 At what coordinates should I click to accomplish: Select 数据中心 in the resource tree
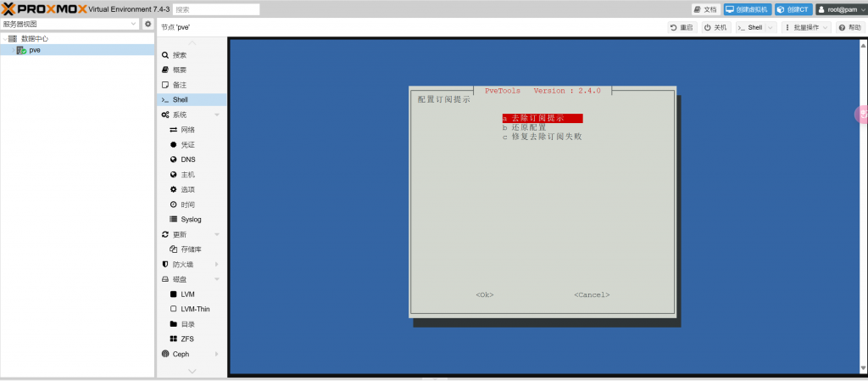pyautogui.click(x=35, y=39)
